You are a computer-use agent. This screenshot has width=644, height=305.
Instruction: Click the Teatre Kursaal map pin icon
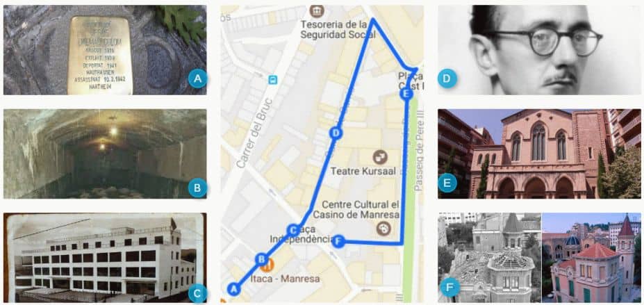coord(380,157)
